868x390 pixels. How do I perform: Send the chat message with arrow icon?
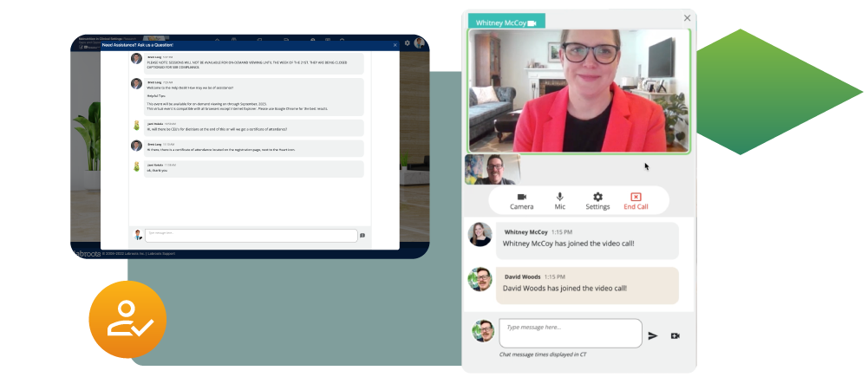(x=653, y=335)
